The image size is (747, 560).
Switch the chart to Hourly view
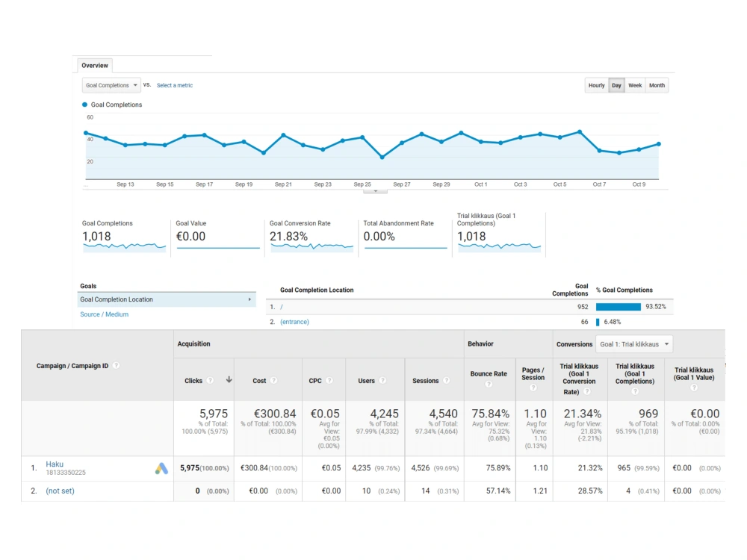(x=596, y=85)
